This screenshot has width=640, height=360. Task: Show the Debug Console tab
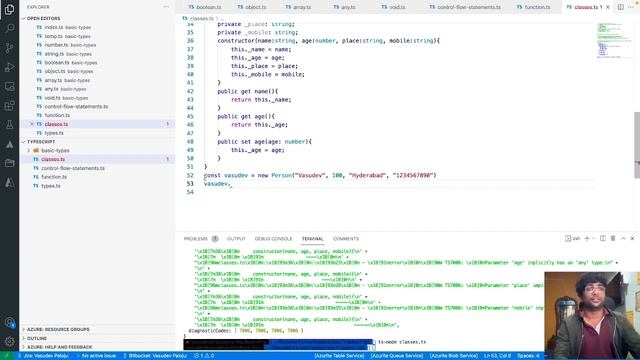(x=273, y=239)
